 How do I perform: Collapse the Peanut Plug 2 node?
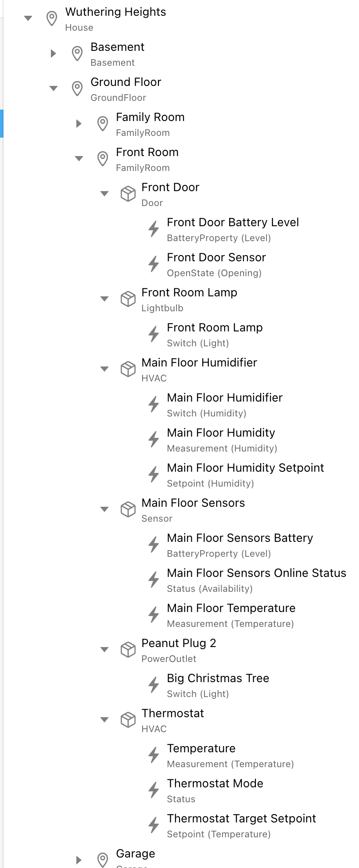104,650
